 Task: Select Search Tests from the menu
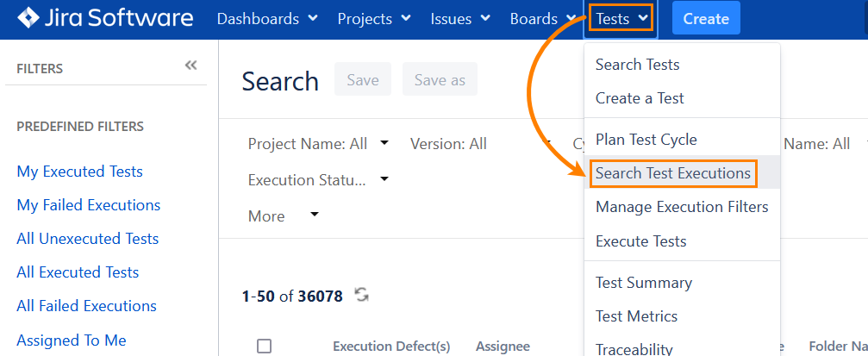point(682,65)
